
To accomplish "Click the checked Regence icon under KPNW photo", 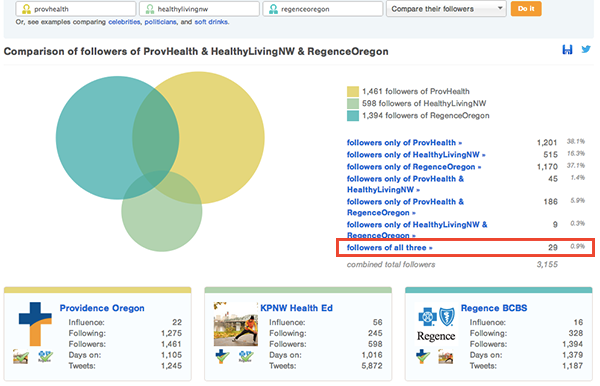I will 246,357.
